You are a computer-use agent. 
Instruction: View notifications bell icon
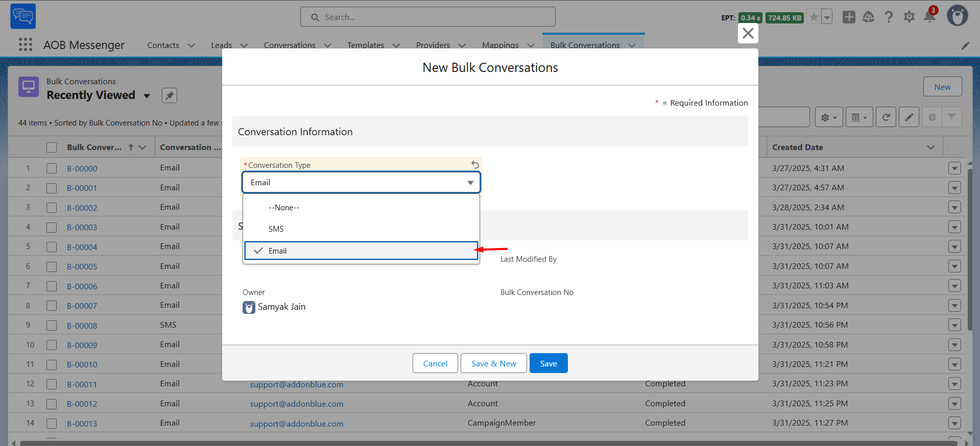click(929, 17)
